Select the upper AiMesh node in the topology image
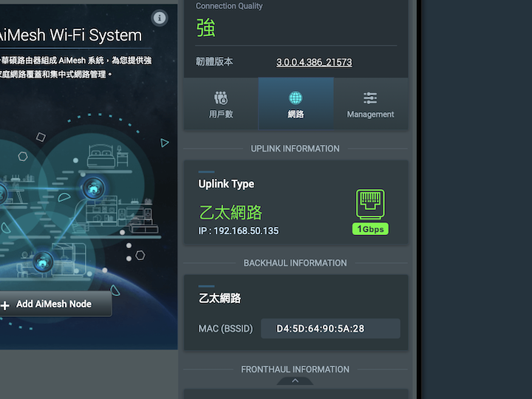This screenshot has height=399, width=532. (94, 188)
